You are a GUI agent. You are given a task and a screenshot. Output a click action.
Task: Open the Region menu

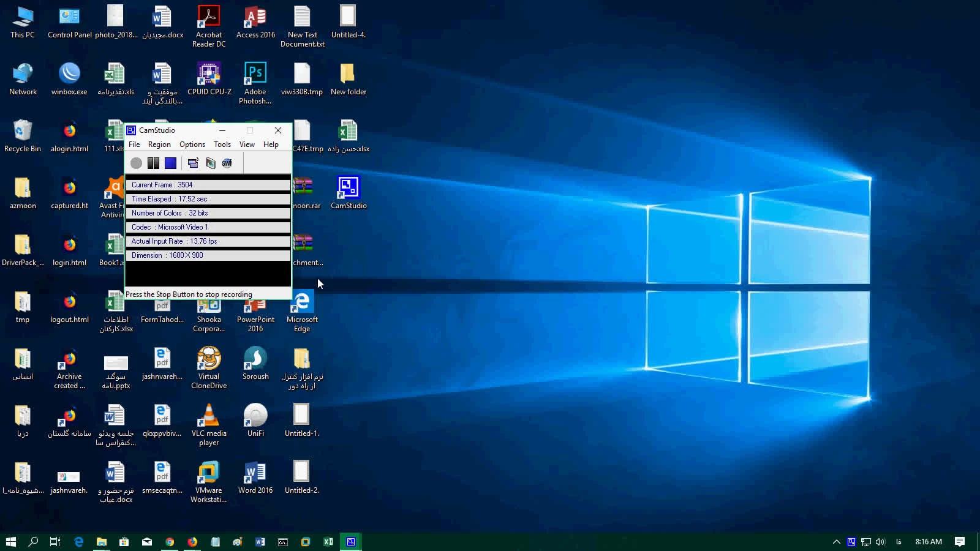[159, 144]
